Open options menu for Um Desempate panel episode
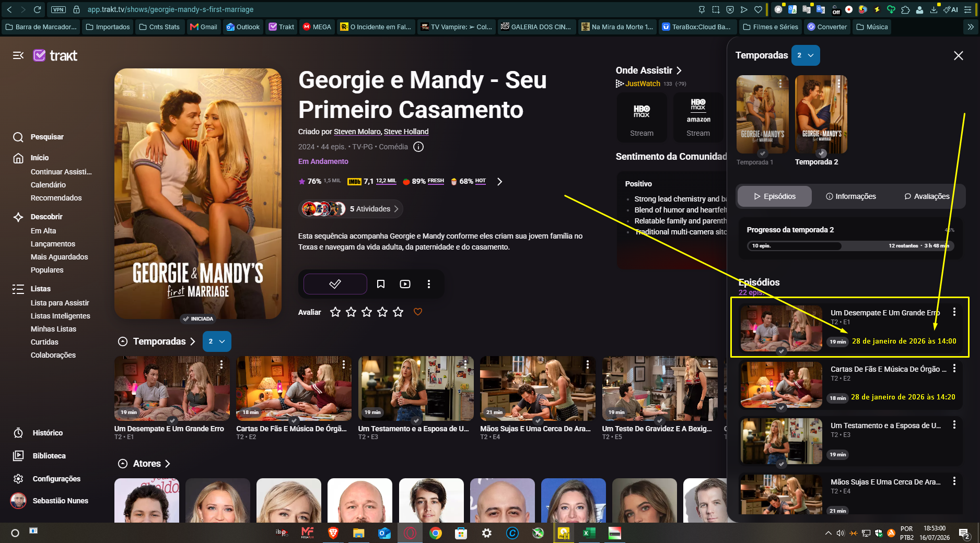Screen dimensions: 980x543 coord(954,312)
